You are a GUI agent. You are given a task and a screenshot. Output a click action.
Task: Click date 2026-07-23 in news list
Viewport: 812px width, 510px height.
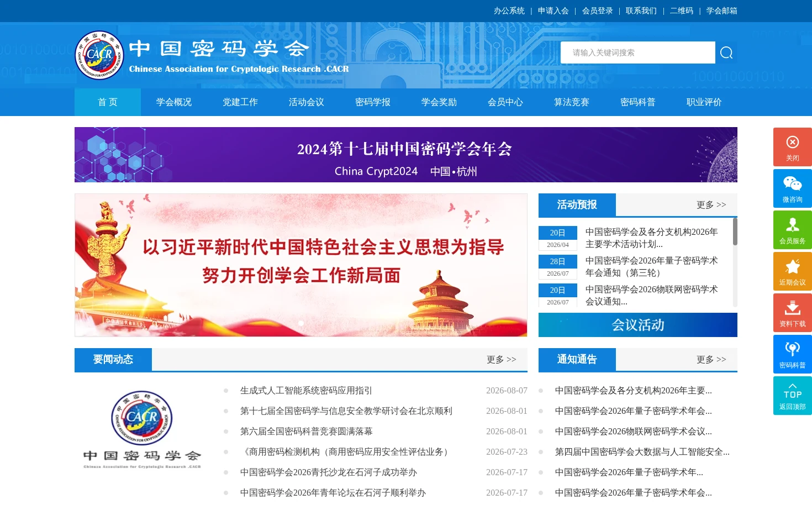[507, 452]
